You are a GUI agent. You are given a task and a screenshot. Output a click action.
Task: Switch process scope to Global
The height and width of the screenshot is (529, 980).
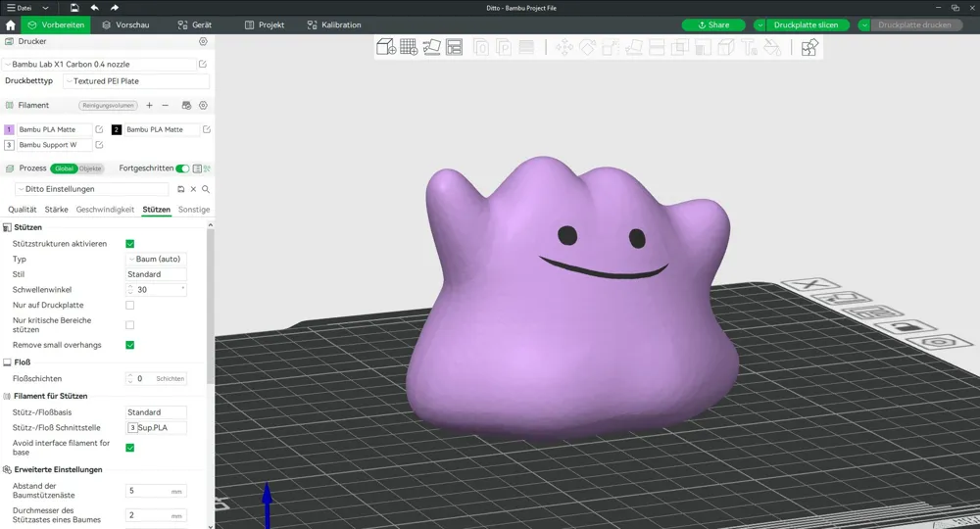[x=64, y=168]
